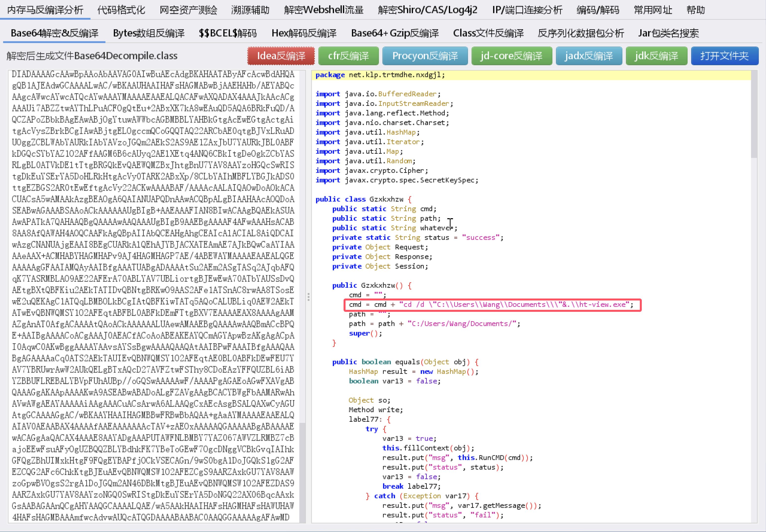The image size is (766, 532).
Task: Click the this.fillContext(obj) statement
Action: (428, 448)
